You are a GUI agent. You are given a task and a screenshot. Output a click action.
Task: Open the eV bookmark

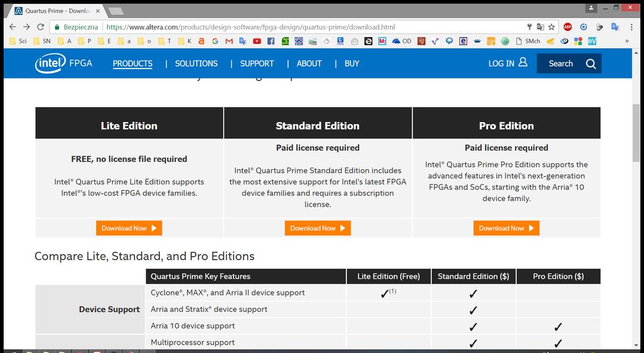click(592, 41)
